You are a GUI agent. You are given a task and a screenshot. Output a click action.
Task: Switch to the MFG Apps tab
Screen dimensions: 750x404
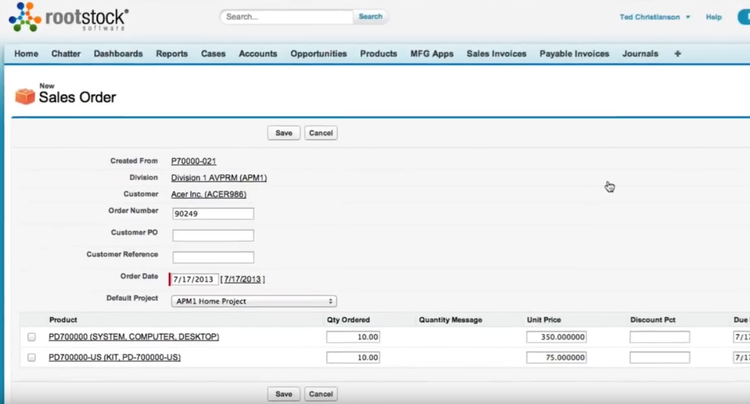[432, 54]
